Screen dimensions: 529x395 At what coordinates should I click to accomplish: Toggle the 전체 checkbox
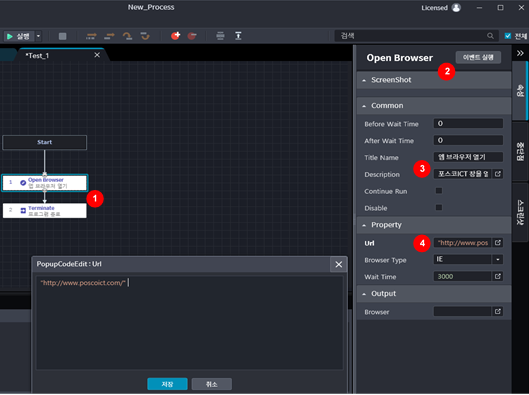point(507,36)
